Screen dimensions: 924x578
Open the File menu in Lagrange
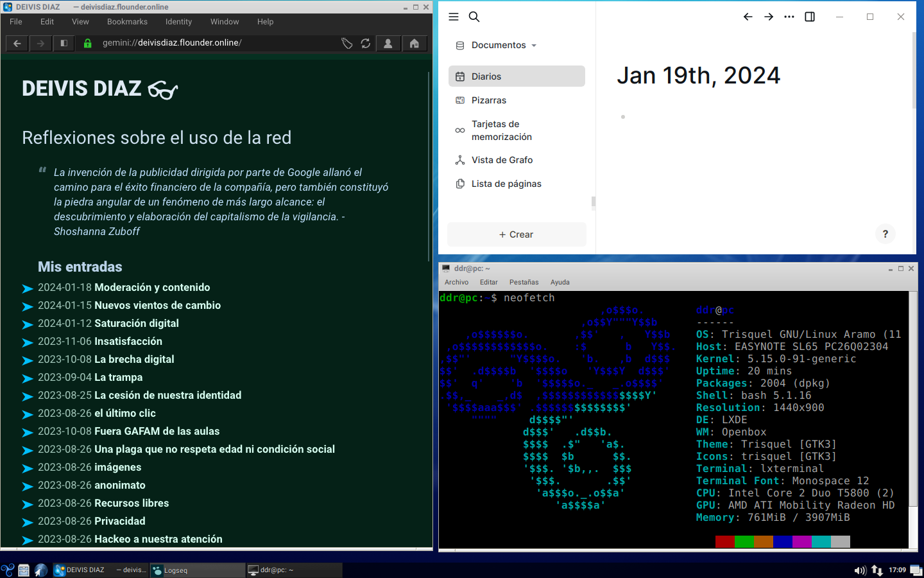pyautogui.click(x=16, y=22)
